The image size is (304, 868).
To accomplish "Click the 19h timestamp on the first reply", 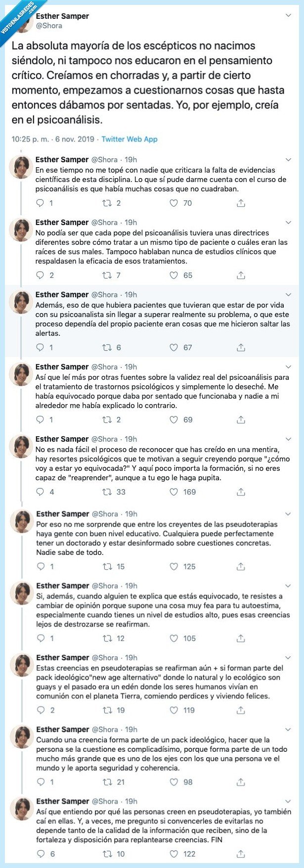I will click(x=129, y=159).
